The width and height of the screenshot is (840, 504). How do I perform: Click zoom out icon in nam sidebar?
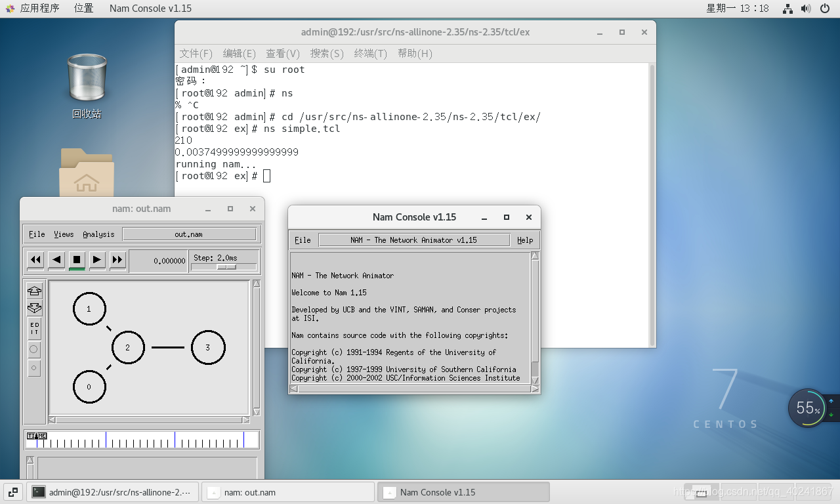click(x=35, y=308)
